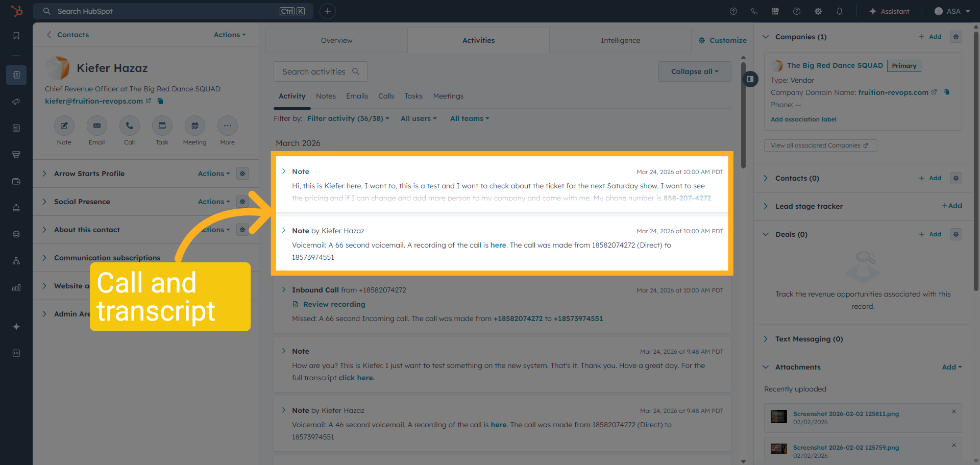Click the HubSpot sprocket logo
The height and width of the screenshot is (465, 980).
[x=16, y=11]
